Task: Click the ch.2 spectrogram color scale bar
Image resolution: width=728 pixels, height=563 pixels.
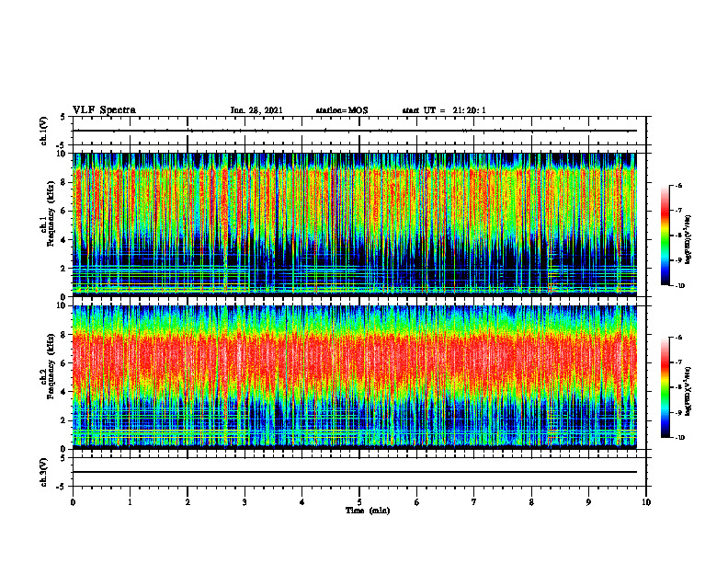Action: pos(665,387)
